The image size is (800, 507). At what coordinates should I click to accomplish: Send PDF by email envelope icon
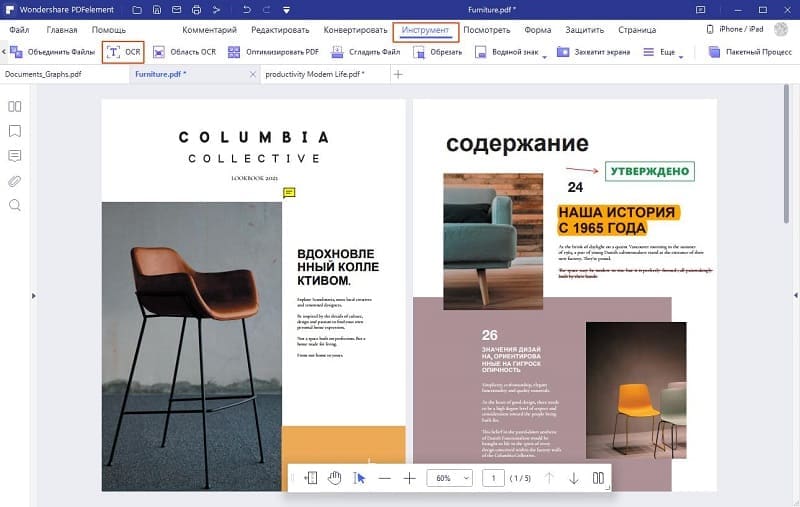177,10
